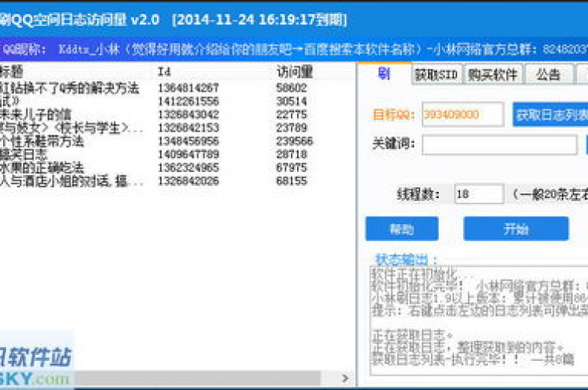The width and height of the screenshot is (588, 390).
Task: Click the 开始 button
Action: 516,229
